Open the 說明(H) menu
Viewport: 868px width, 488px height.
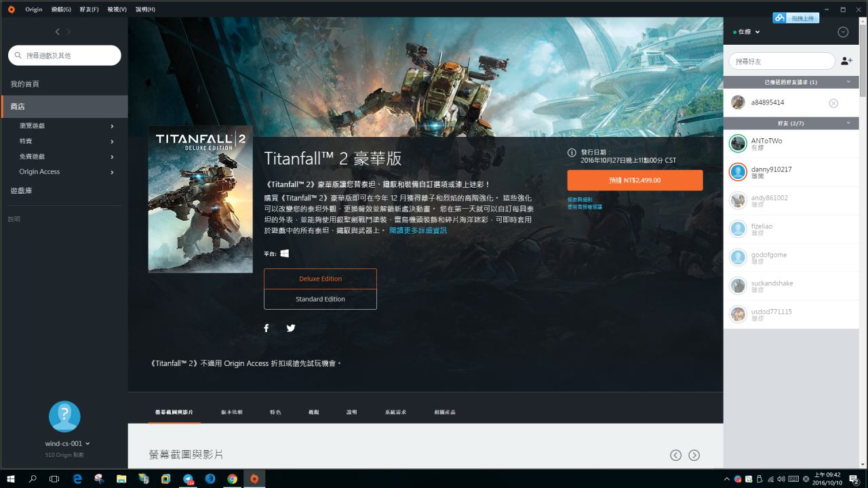click(145, 9)
